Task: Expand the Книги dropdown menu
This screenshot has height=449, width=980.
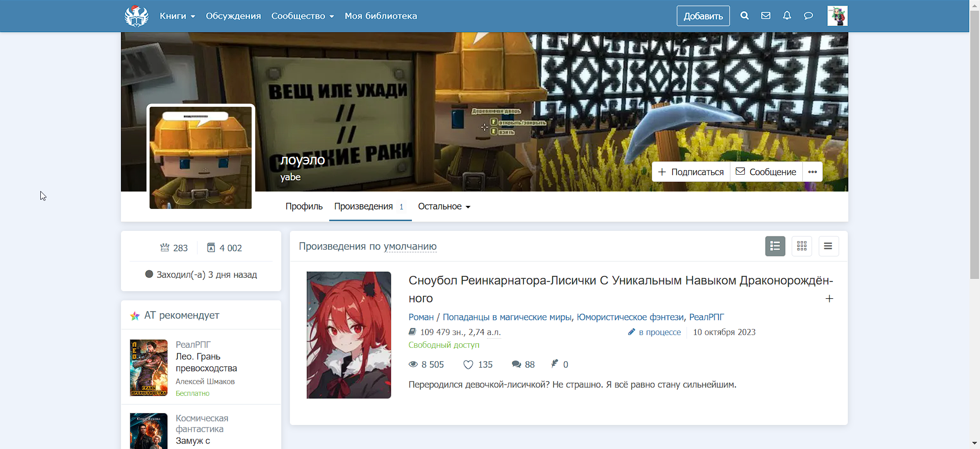Action: (x=177, y=16)
